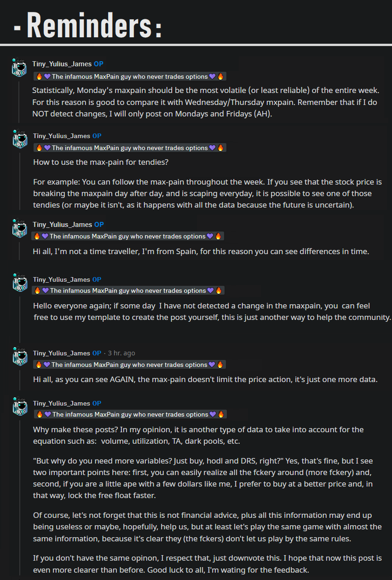
Task: Open Tiny_Yulius_James username on the Monday's maxpain comment
Action: (x=62, y=64)
